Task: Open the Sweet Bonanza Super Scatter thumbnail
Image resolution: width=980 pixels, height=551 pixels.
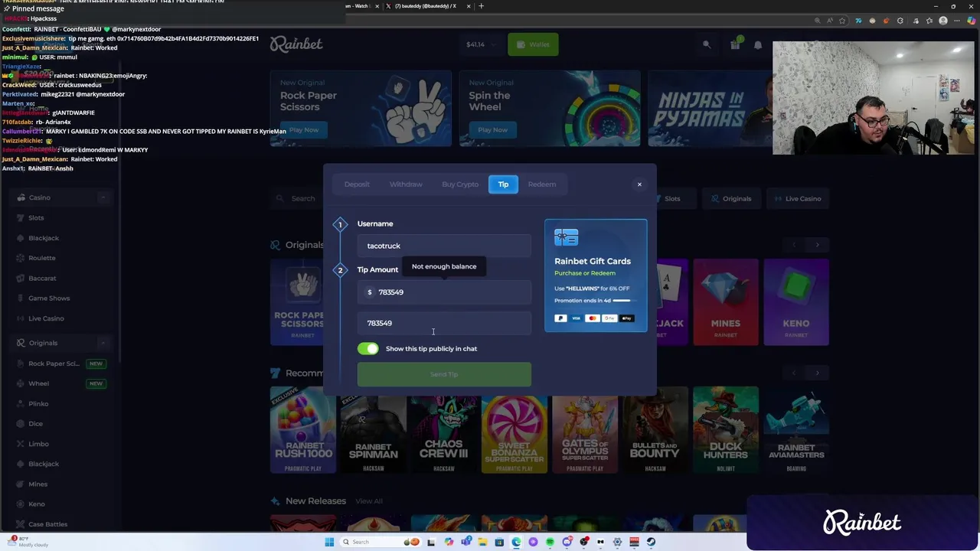Action: click(514, 430)
